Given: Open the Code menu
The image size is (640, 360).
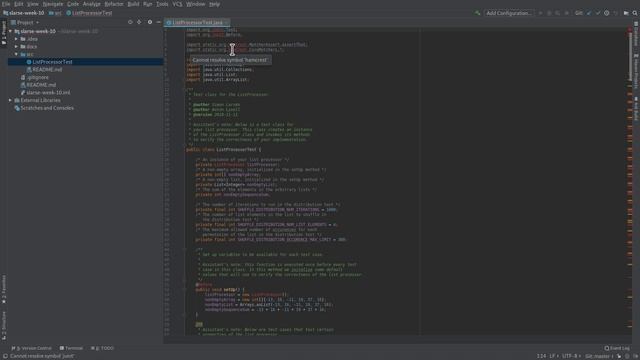Looking at the screenshot, I should click(x=73, y=4).
